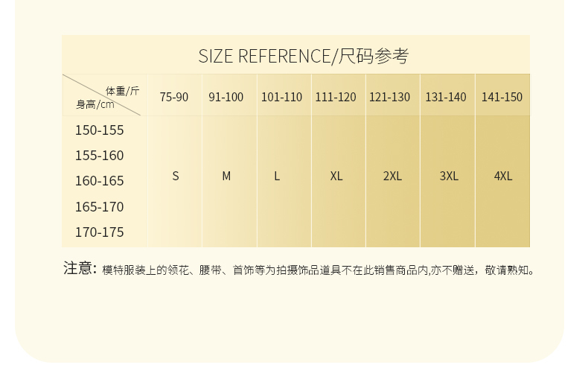
Task: Pick the L size cell
Action: pos(277,177)
